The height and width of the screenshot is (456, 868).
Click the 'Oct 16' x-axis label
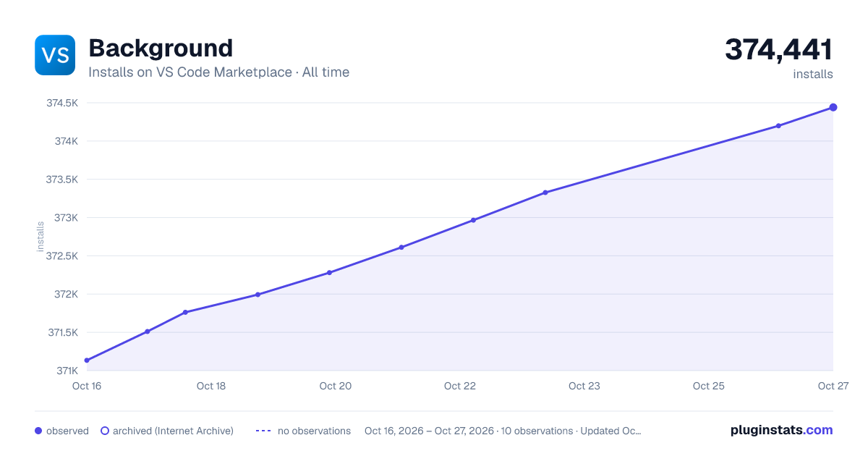[87, 386]
